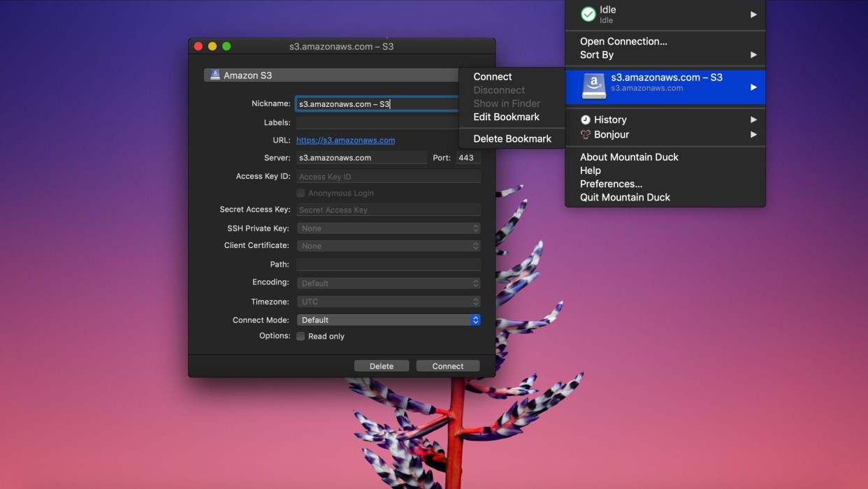Click the Amazon S3 drive icon in the protocol dropdown
Screen dimensions: 868x489
tap(215, 75)
